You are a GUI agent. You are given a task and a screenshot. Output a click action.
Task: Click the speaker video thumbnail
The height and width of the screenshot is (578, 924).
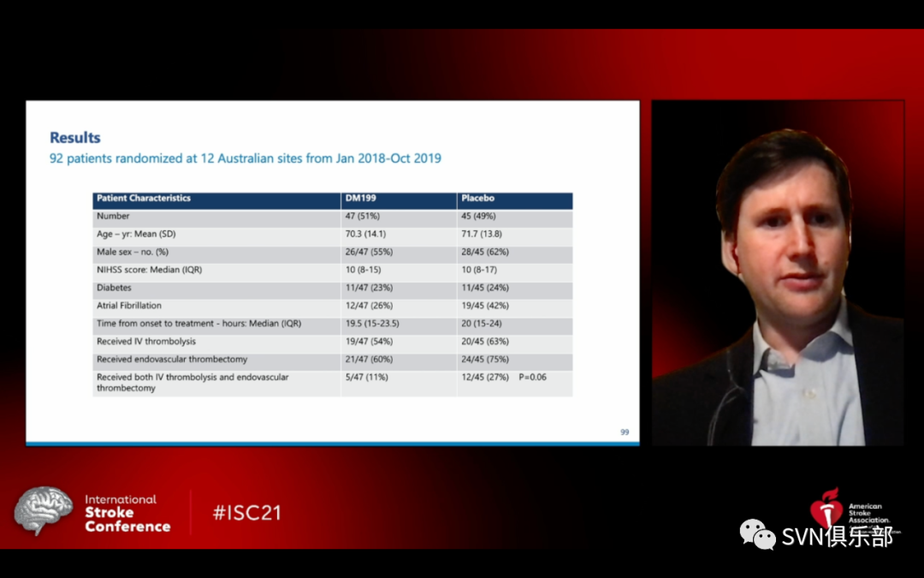(778, 272)
